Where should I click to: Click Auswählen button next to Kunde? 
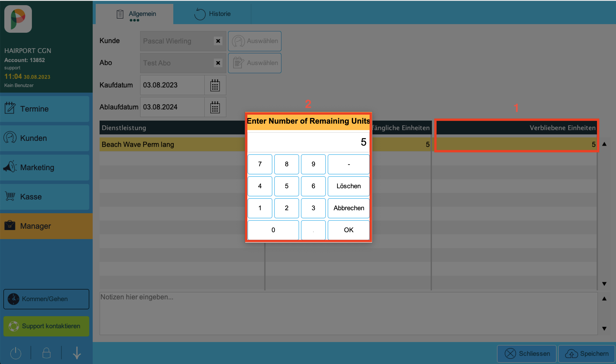[x=255, y=41]
